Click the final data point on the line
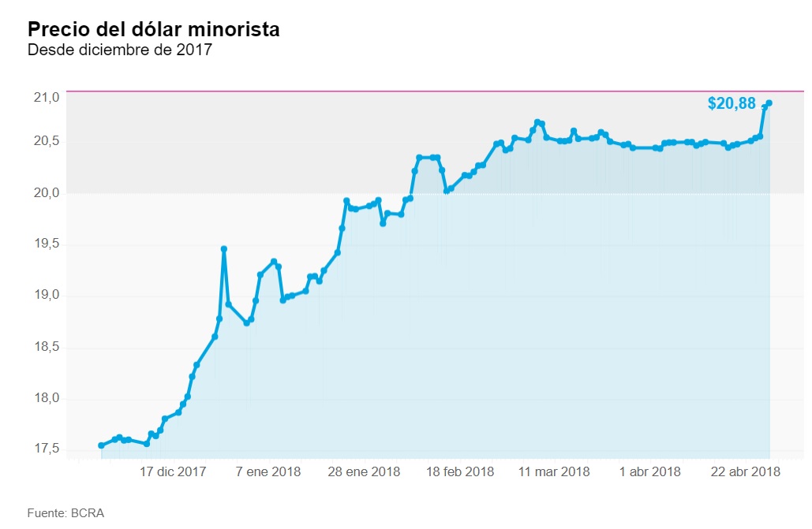 click(769, 103)
